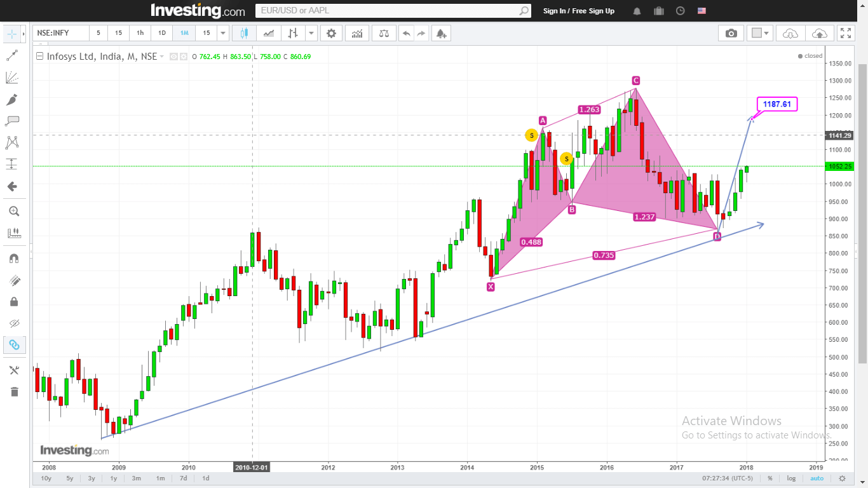The width and height of the screenshot is (868, 488).
Task: Set the time range to 10y
Action: pos(46,478)
